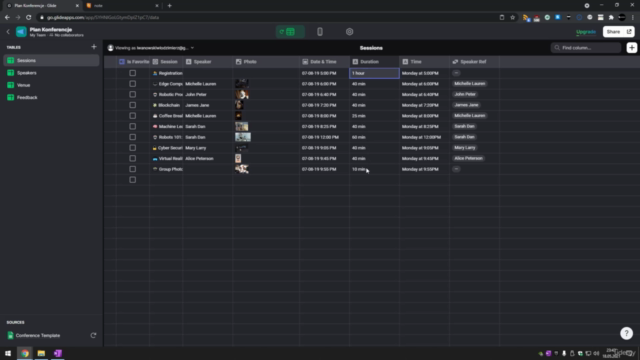The height and width of the screenshot is (360, 640).
Task: Open the browser extensions puzzle icon
Action: [611, 18]
